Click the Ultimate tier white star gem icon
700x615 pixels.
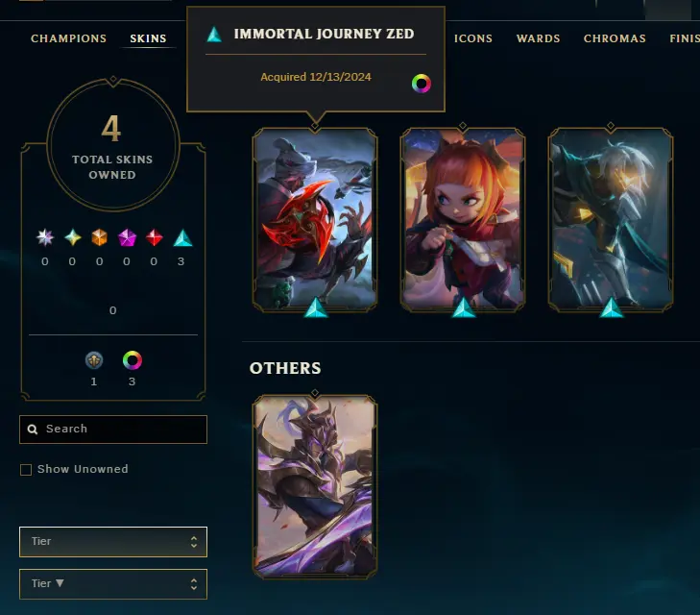(x=45, y=237)
